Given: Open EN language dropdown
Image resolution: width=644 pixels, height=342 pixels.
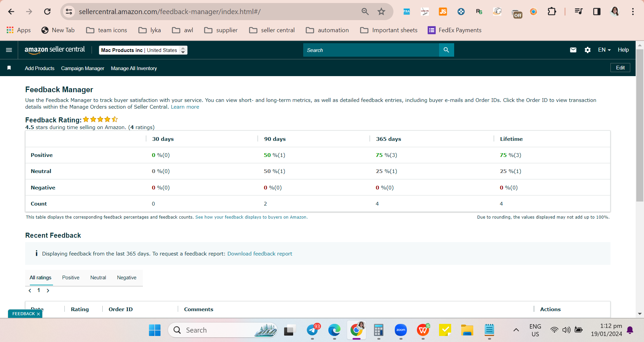Looking at the screenshot, I should click(604, 50).
